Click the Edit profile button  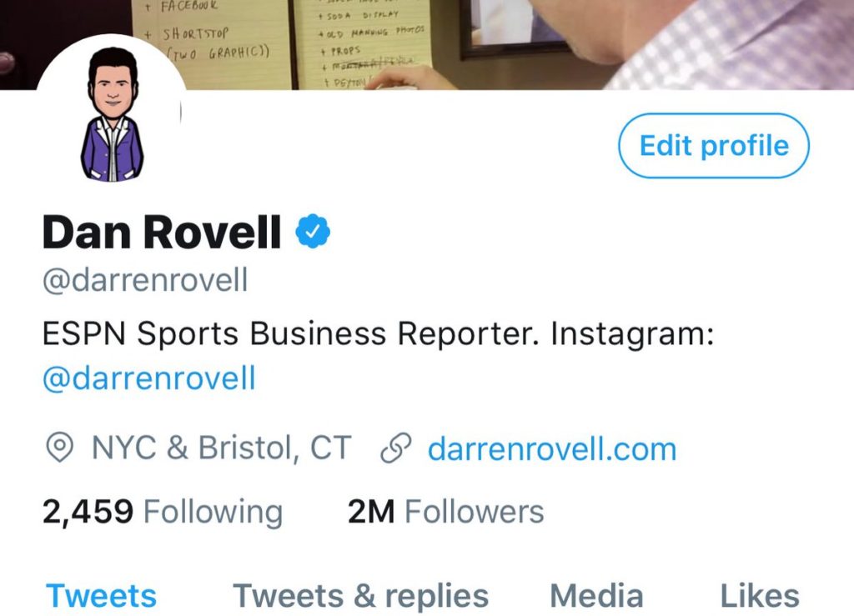click(x=714, y=145)
